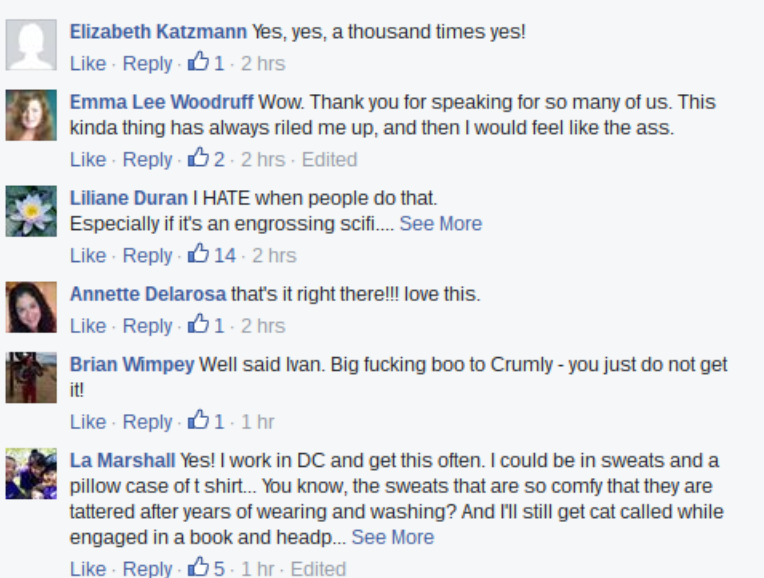
Task: Open Elizabeth Katzmann's default avatar
Action: [31, 45]
